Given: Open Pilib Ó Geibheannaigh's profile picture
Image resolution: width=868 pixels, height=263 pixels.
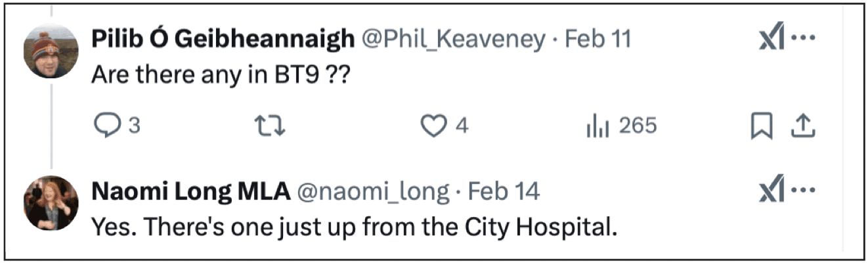Looking at the screenshot, I should (51, 54).
